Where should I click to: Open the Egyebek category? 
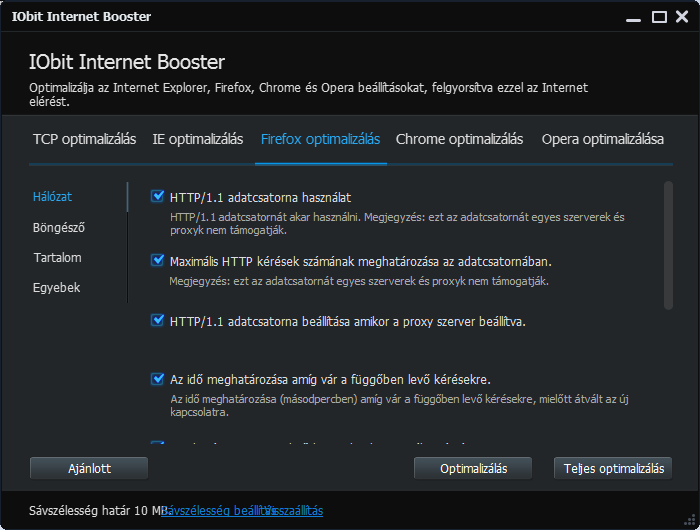pos(57,288)
